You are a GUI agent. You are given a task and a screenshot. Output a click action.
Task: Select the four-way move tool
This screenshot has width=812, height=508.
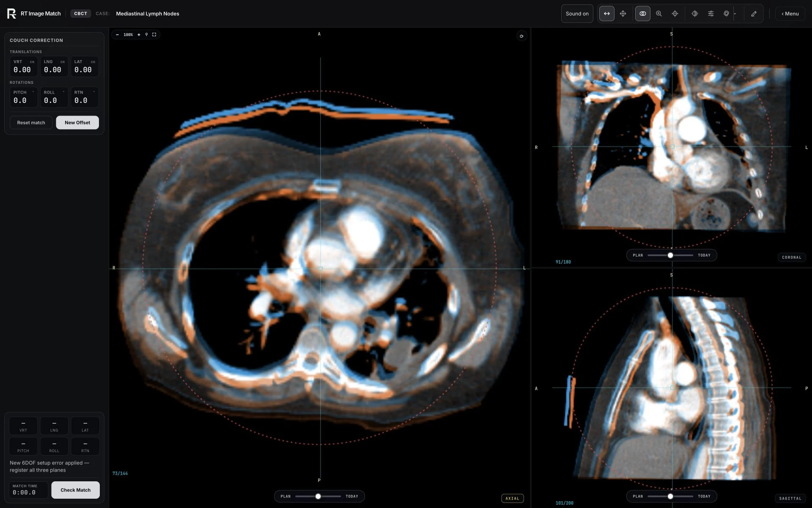tap(623, 14)
